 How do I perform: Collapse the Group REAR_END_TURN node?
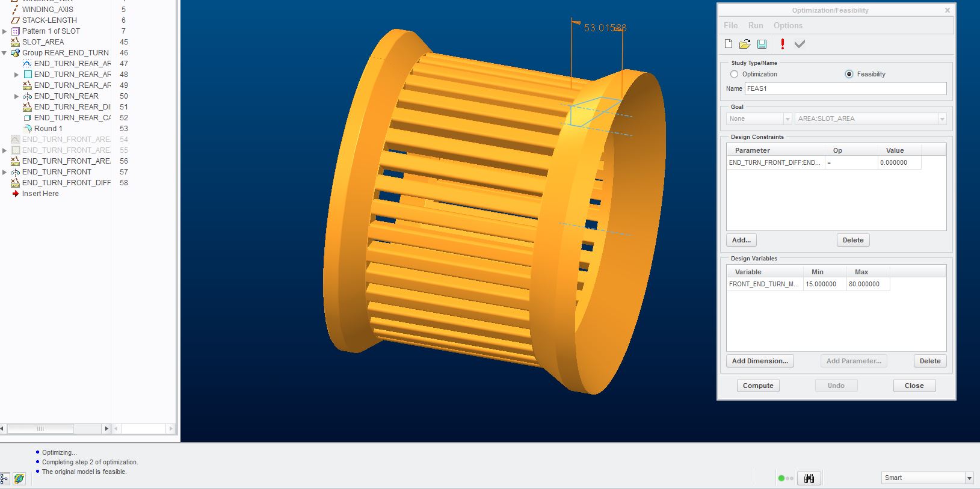[5, 53]
